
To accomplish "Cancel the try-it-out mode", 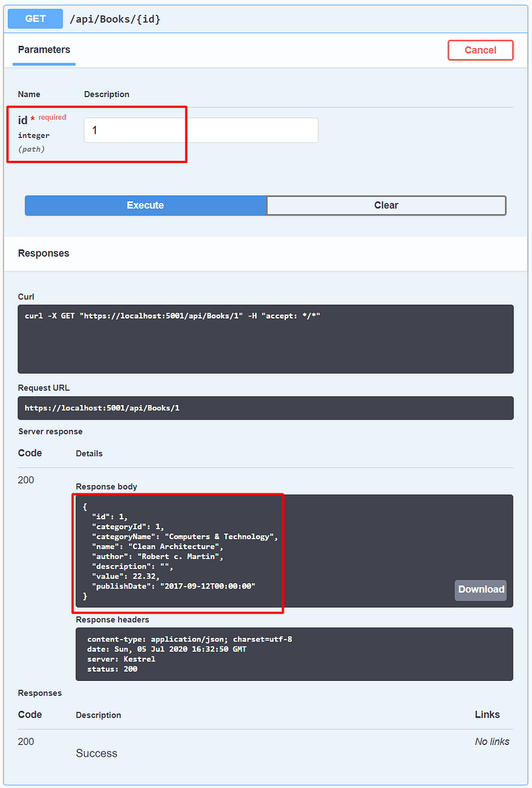I will click(480, 51).
